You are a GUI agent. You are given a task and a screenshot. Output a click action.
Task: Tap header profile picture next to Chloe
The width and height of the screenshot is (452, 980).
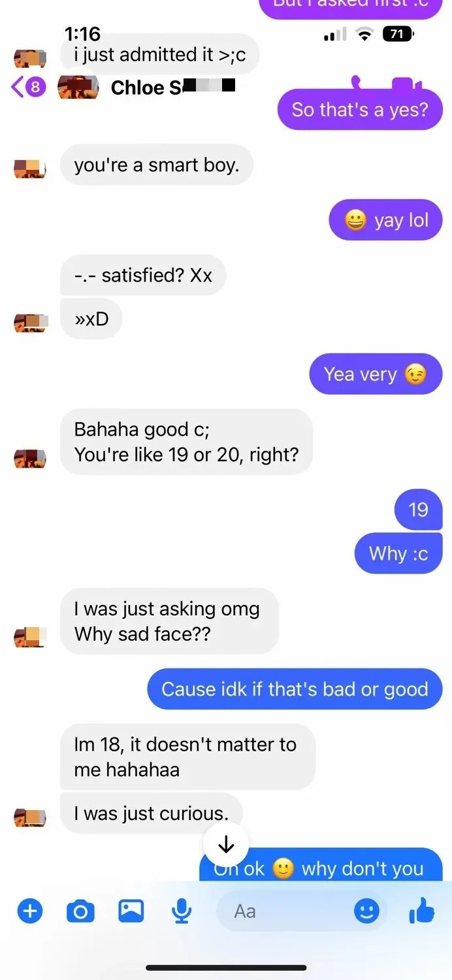[78, 88]
